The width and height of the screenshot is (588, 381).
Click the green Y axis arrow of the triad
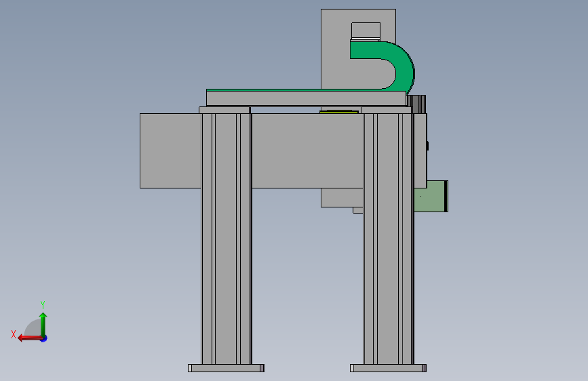click(x=43, y=324)
